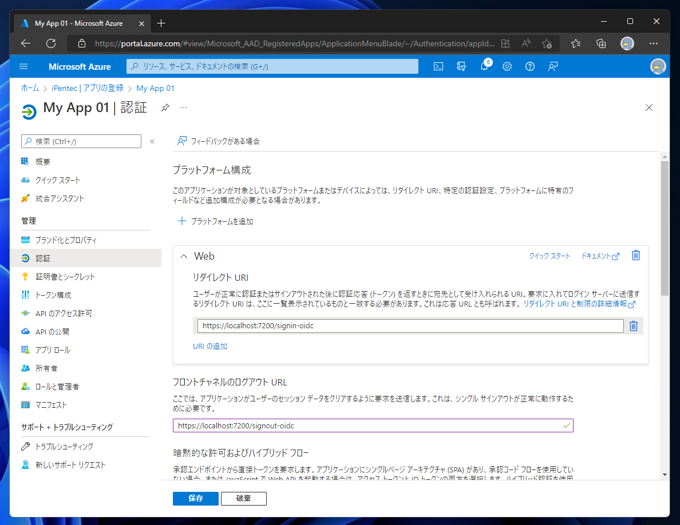680x525 pixels.
Task: Click the 破棄 discard button
Action: click(x=244, y=498)
